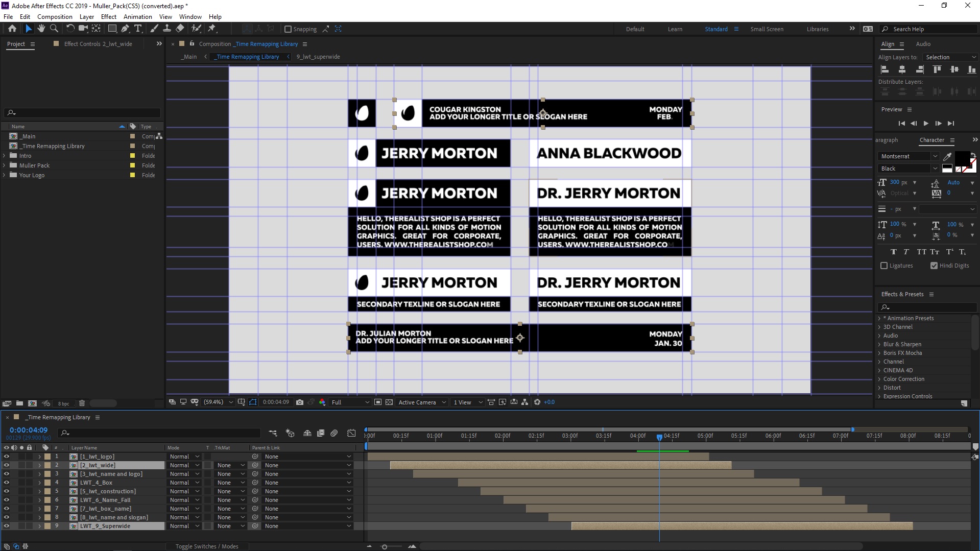This screenshot has height=551, width=980.
Task: Expand the Muller Pack folder
Action: tap(5, 165)
